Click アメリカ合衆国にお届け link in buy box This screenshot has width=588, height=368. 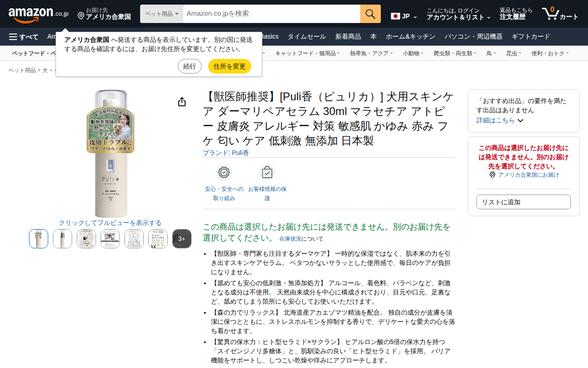click(x=529, y=175)
